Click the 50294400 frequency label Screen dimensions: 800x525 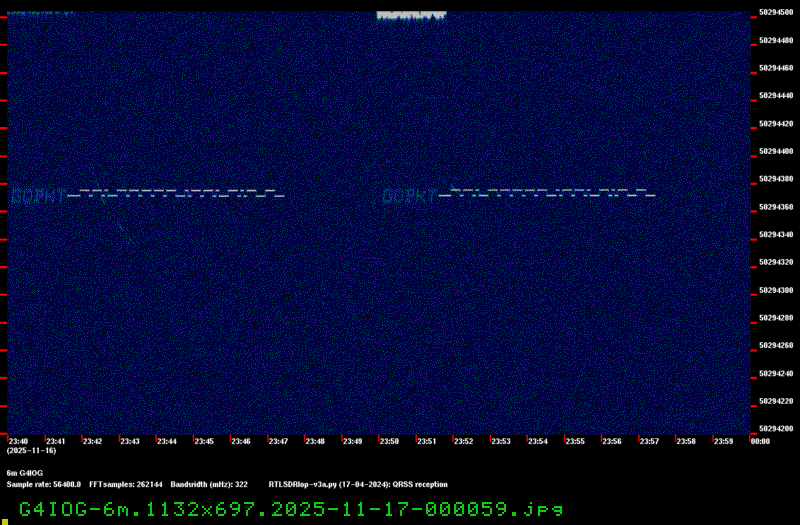click(x=776, y=152)
